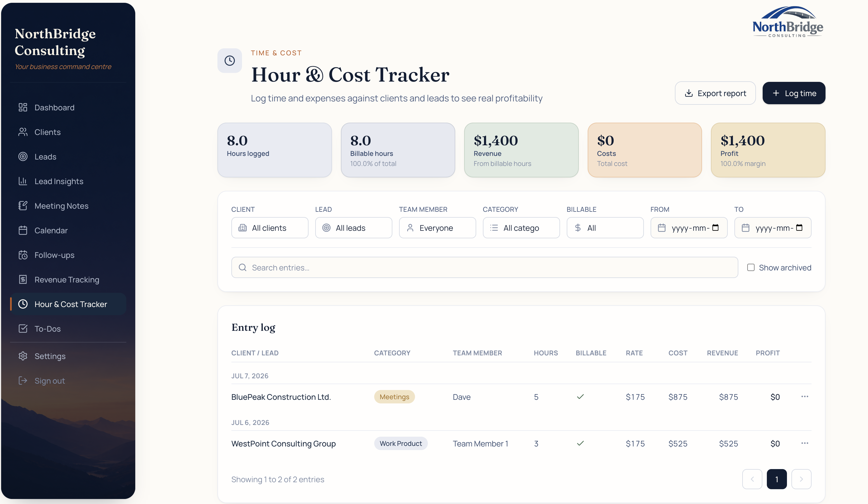The image size is (868, 504).
Task: Click the Costs $0 card
Action: point(644,150)
